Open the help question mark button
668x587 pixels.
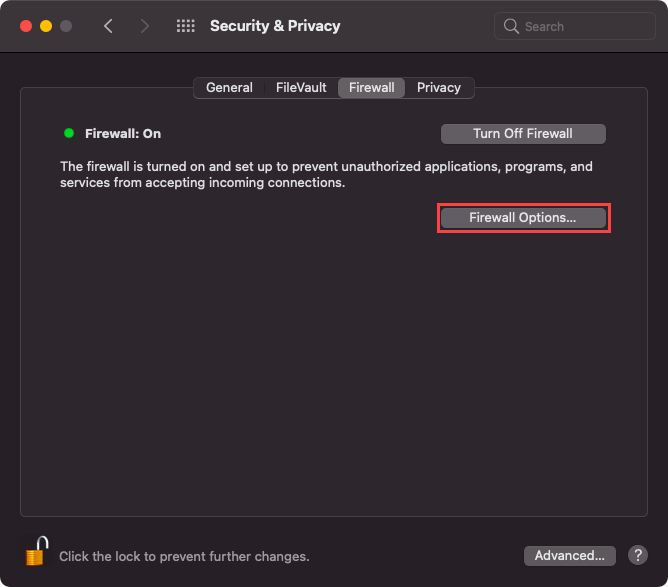tap(637, 555)
